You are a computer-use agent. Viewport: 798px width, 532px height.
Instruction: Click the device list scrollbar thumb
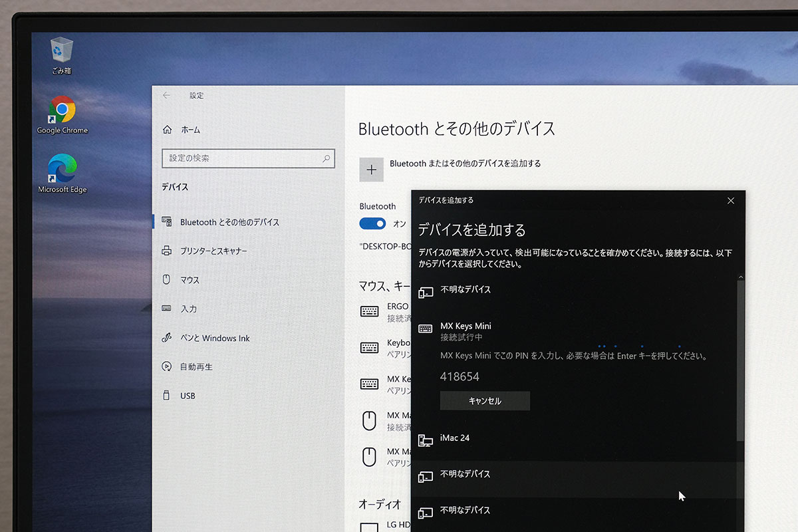[x=741, y=360]
